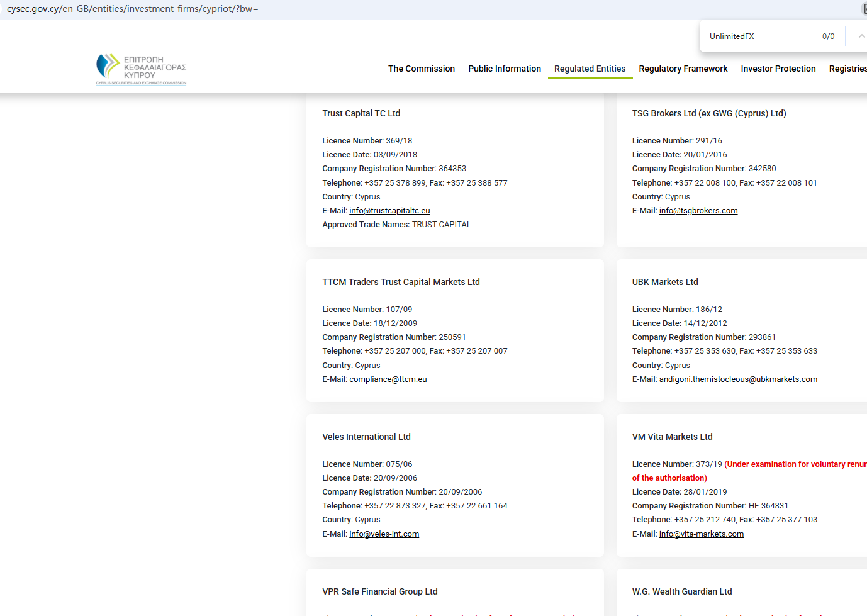Open the Public Information menu
The width and height of the screenshot is (867, 616).
pyautogui.click(x=504, y=69)
